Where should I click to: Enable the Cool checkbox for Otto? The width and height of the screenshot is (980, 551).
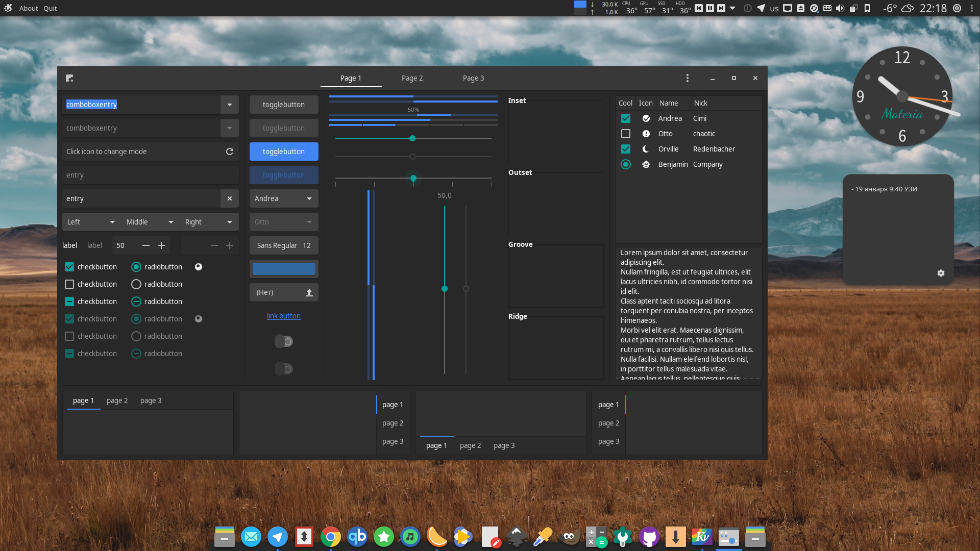coord(625,134)
